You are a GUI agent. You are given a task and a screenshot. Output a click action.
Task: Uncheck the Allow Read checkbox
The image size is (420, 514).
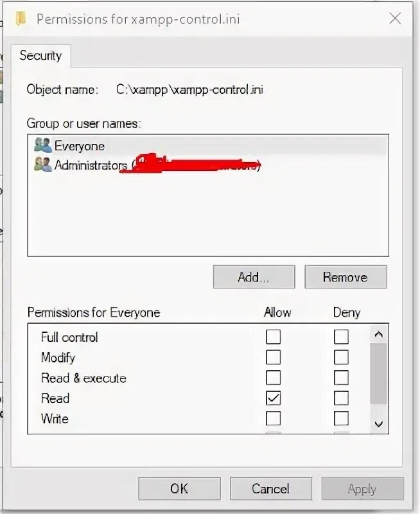[274, 398]
